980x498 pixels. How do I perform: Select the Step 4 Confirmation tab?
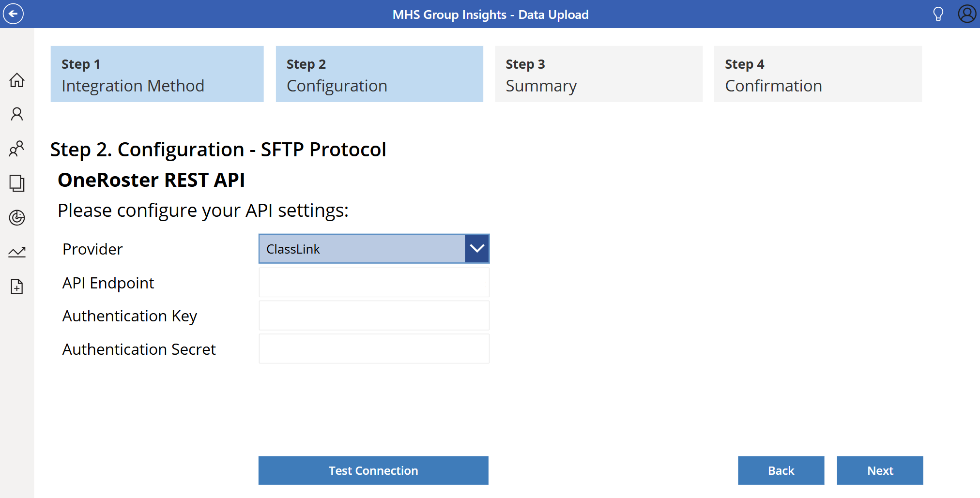point(818,74)
